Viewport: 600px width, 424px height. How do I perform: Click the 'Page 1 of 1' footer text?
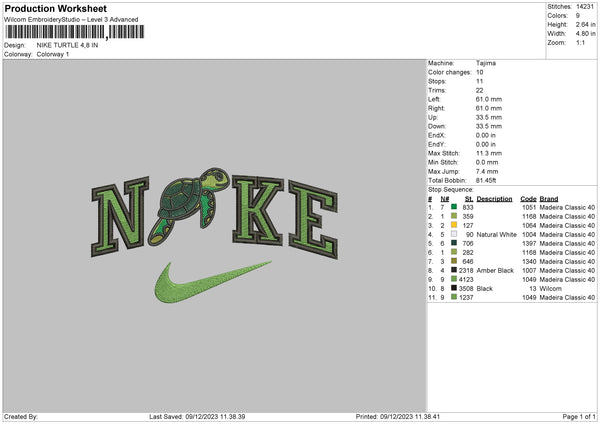(x=579, y=416)
